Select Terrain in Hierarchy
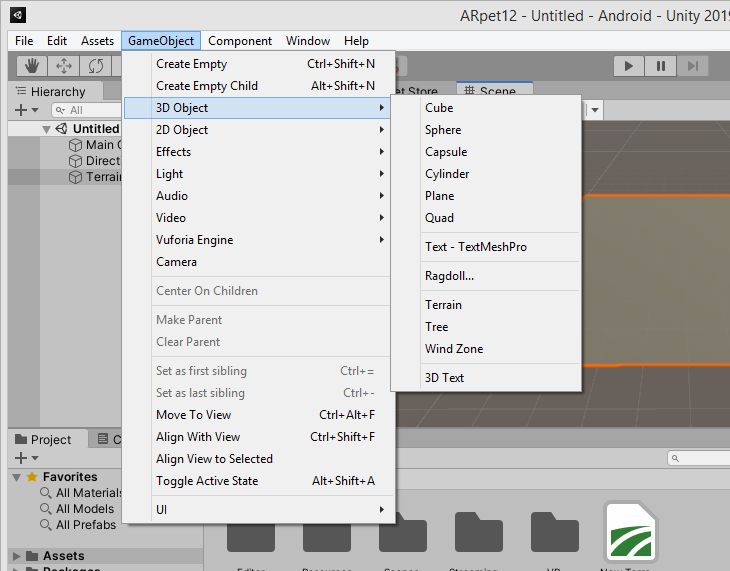The height and width of the screenshot is (571, 730). pyautogui.click(x=65, y=177)
